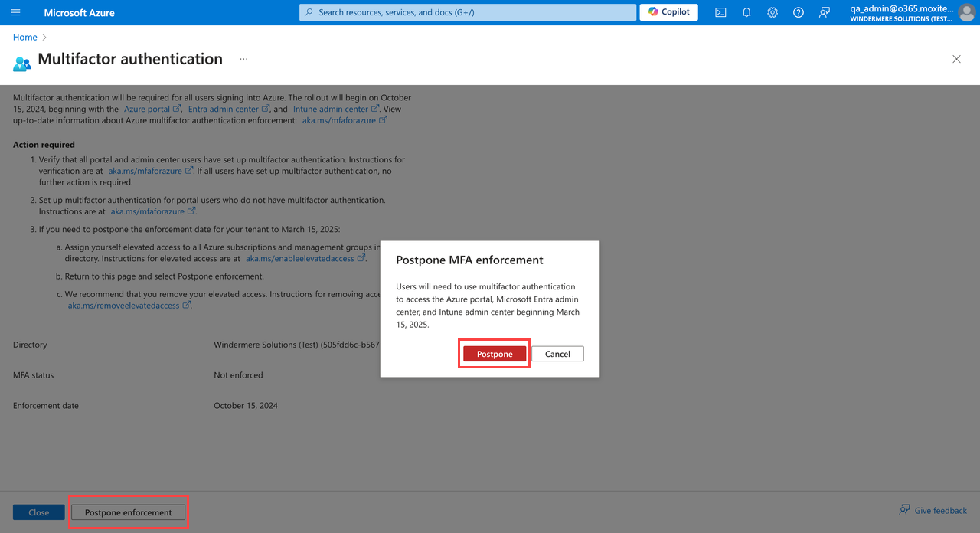Open the notifications bell
Viewport: 980px width, 533px height.
[x=746, y=12]
